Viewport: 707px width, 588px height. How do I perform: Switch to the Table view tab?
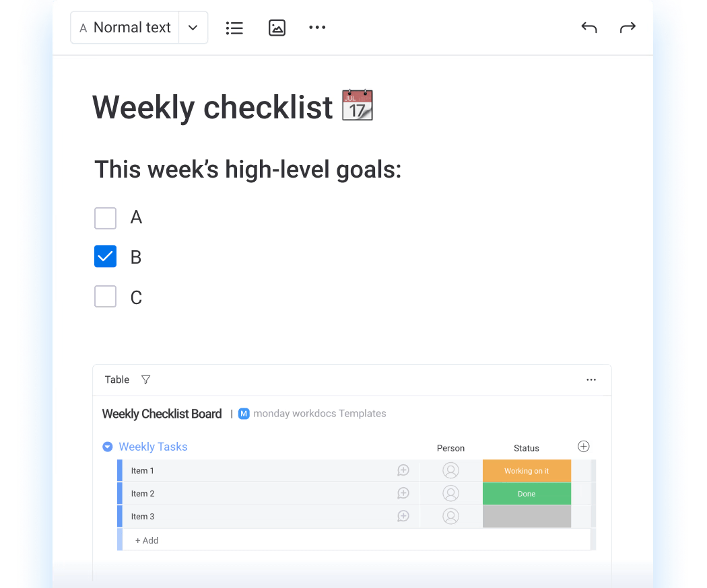pos(116,380)
